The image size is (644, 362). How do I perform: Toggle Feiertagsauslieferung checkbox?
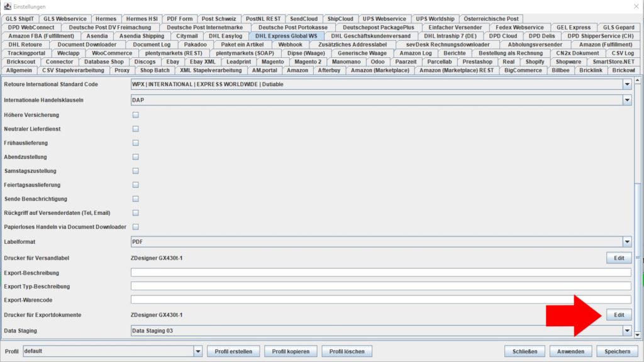(136, 185)
